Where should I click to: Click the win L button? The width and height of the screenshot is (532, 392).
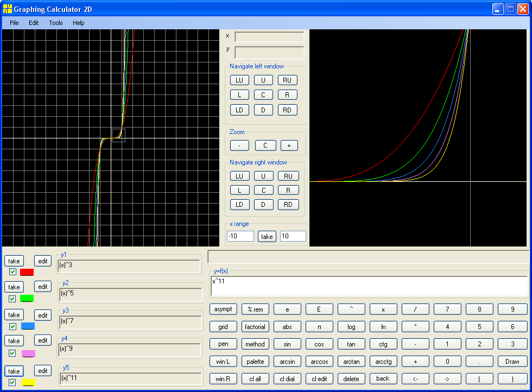coord(223,362)
